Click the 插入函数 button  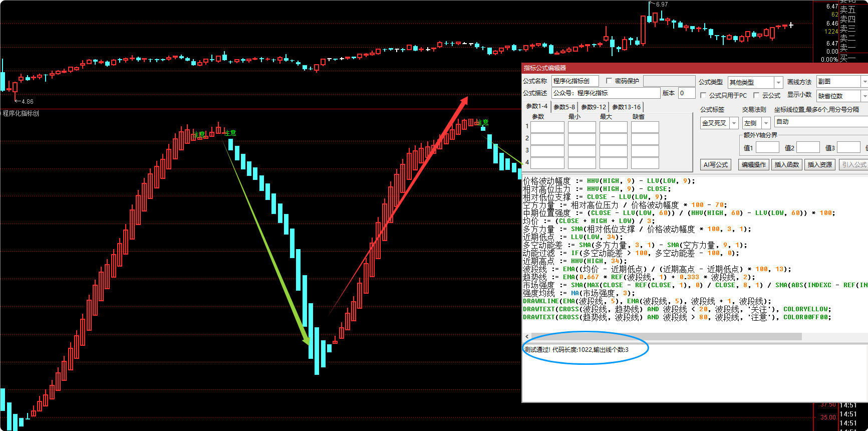(x=786, y=164)
